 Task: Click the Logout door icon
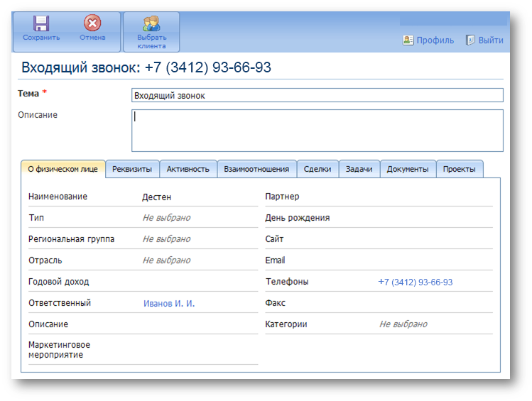470,40
